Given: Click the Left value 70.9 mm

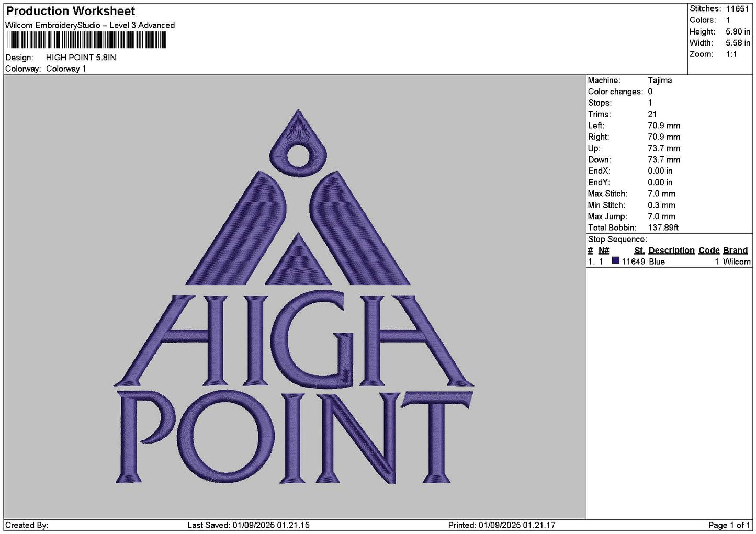Looking at the screenshot, I should click(664, 126).
